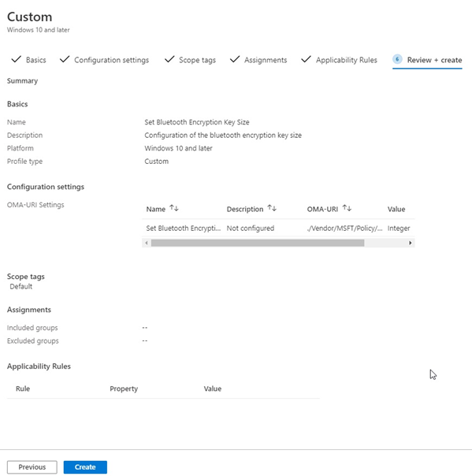Click the Basics step checkmark icon
Viewport: 472px width, 476px height.
[16, 59]
